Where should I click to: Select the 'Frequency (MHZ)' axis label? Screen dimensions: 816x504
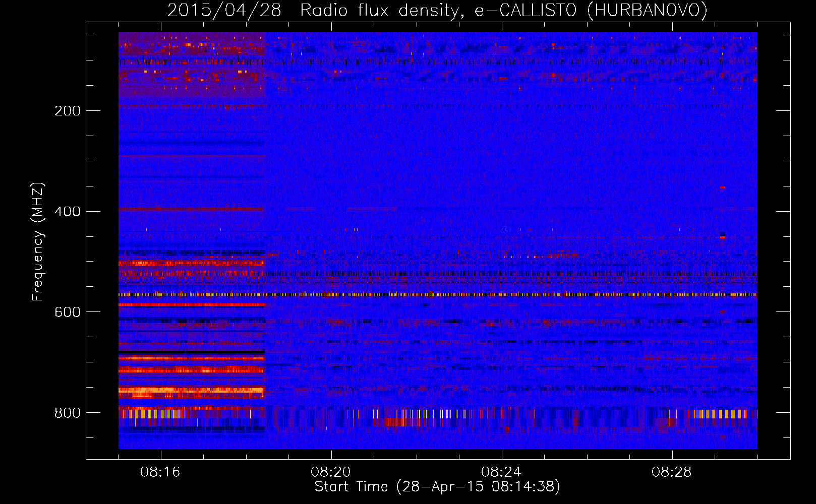tap(38, 242)
